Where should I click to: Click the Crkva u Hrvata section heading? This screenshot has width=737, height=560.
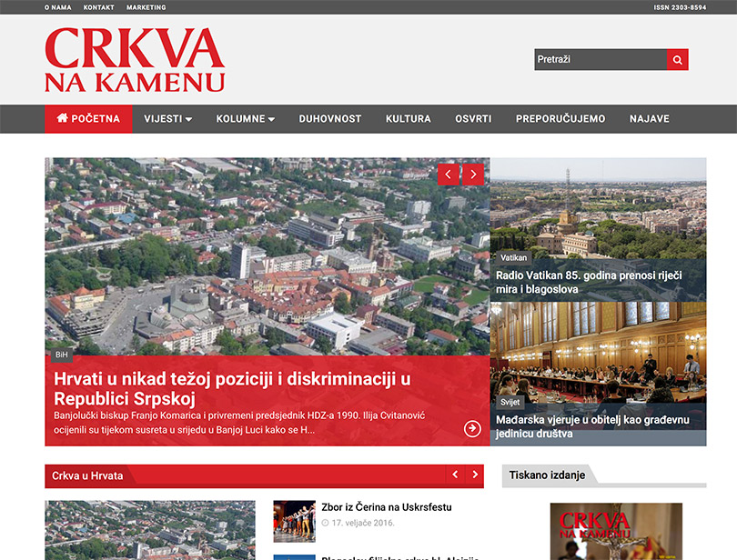point(87,475)
